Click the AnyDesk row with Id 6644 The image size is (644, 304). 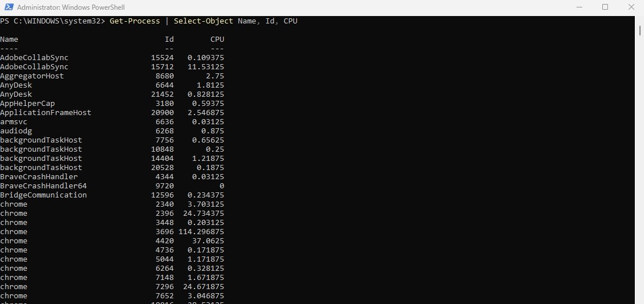click(112, 85)
